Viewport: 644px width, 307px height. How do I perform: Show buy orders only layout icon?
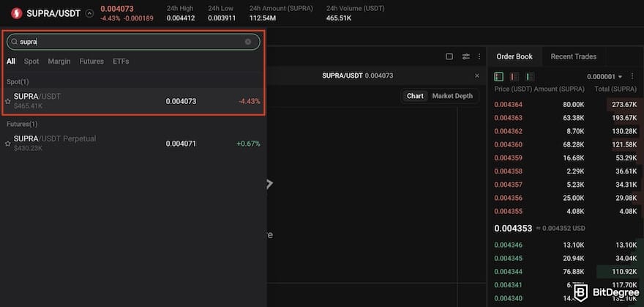(531, 76)
